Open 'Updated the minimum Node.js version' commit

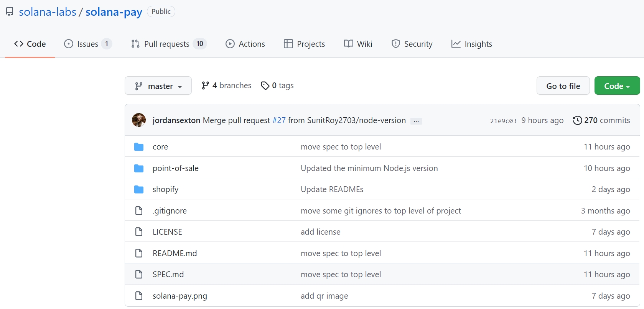369,168
